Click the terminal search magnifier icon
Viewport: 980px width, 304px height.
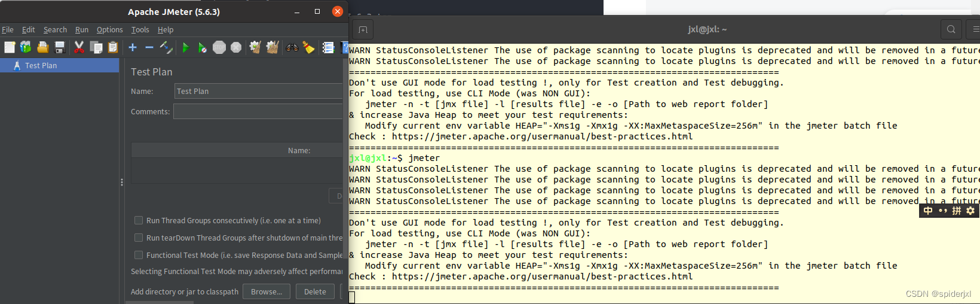(951, 29)
